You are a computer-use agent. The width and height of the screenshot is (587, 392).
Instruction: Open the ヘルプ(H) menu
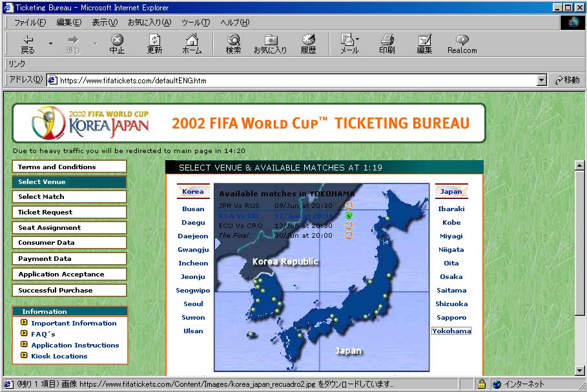click(234, 23)
